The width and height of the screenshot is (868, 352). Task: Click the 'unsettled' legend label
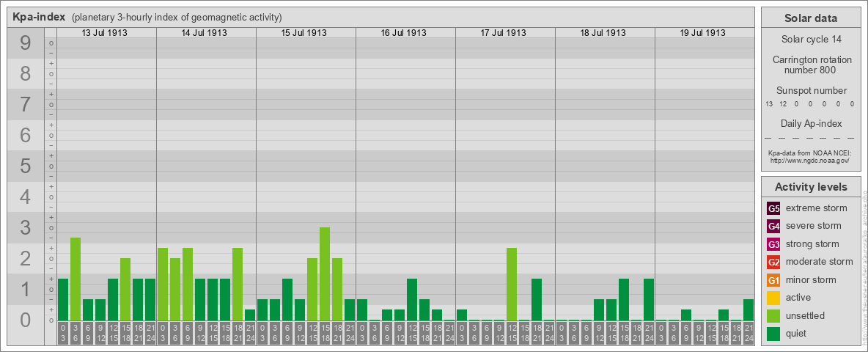[806, 316]
